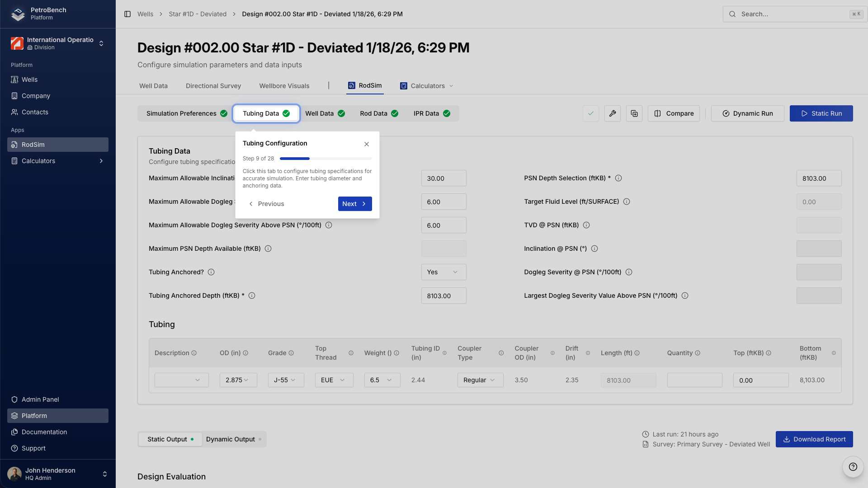Click the tour step progress bar
This screenshot has width=868, height=488.
(x=325, y=159)
